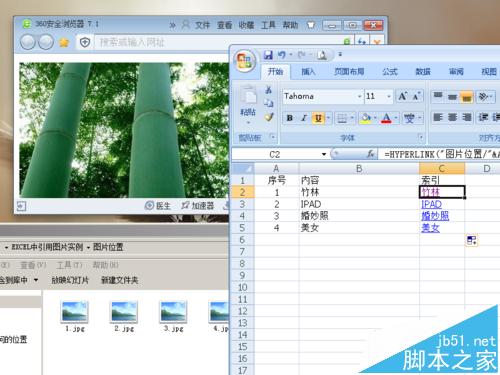Switch to the 公式 ribbon tab

(x=390, y=71)
